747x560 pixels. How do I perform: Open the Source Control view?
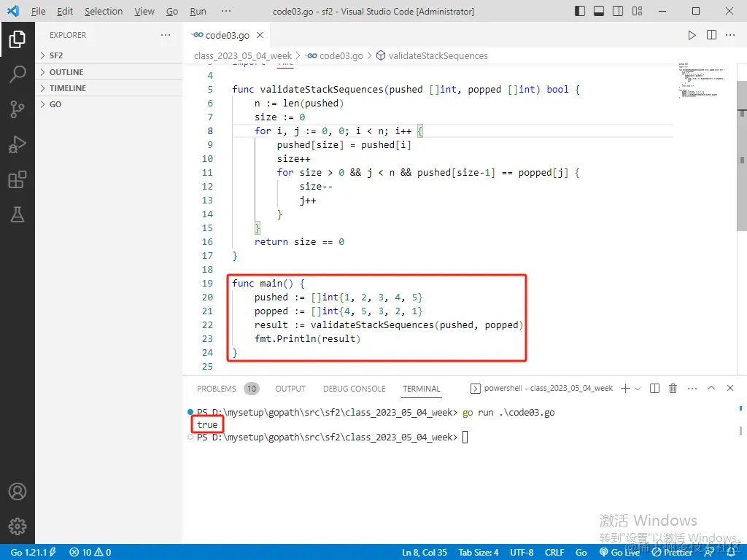point(18,109)
